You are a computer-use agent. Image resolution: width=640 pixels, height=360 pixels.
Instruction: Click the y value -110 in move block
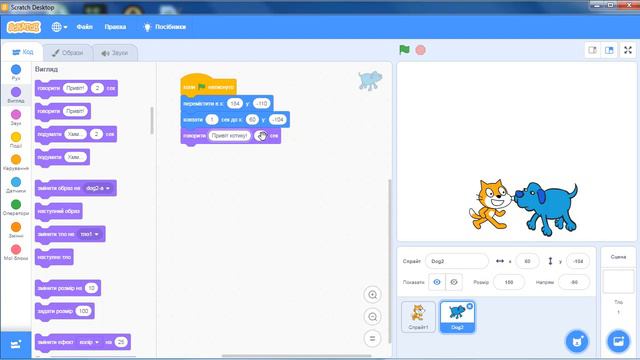click(x=261, y=104)
